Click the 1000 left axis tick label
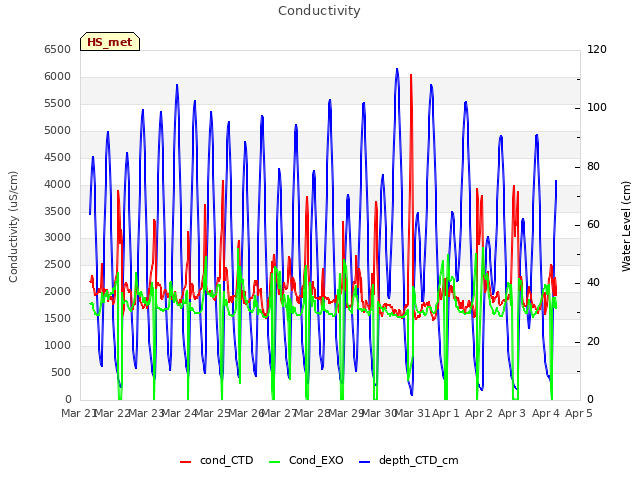 coord(58,345)
